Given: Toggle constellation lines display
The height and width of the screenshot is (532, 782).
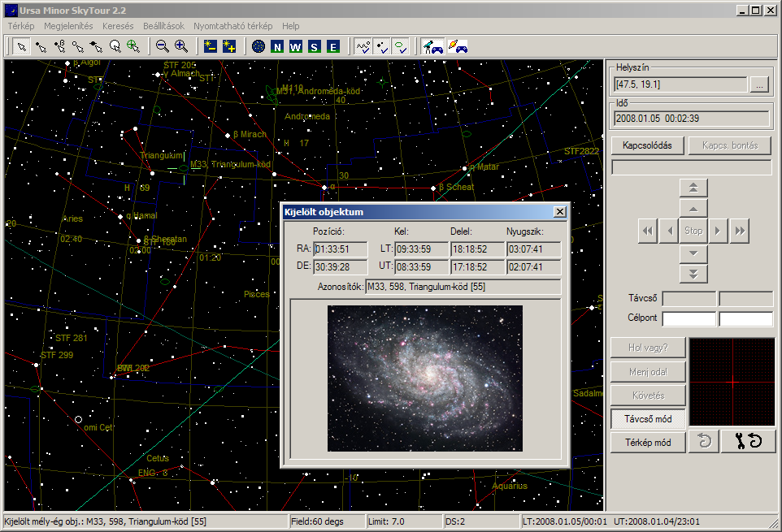Looking at the screenshot, I should click(x=363, y=46).
